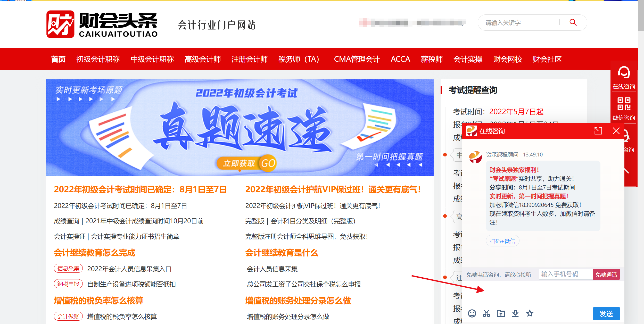Open the emoji picker in chat
This screenshot has height=324, width=644.
pos(472,313)
